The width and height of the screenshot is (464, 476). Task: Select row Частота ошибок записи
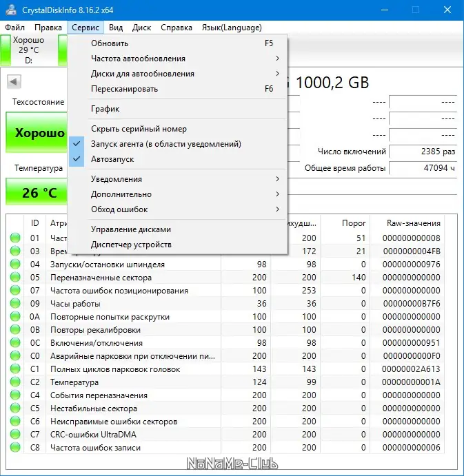pyautogui.click(x=225, y=447)
